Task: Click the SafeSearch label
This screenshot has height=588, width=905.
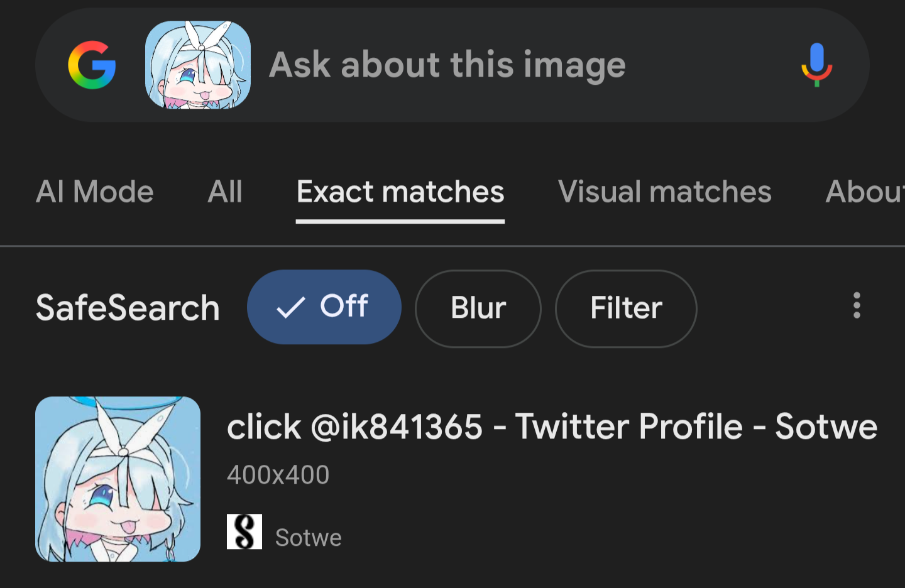Action: (128, 308)
